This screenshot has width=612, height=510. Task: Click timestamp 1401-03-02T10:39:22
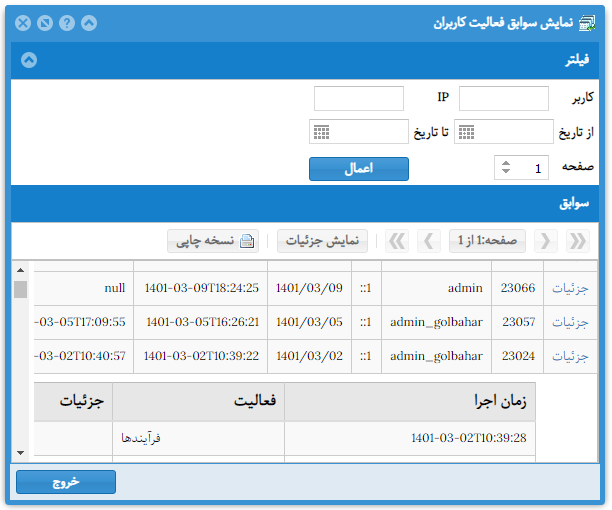201,356
